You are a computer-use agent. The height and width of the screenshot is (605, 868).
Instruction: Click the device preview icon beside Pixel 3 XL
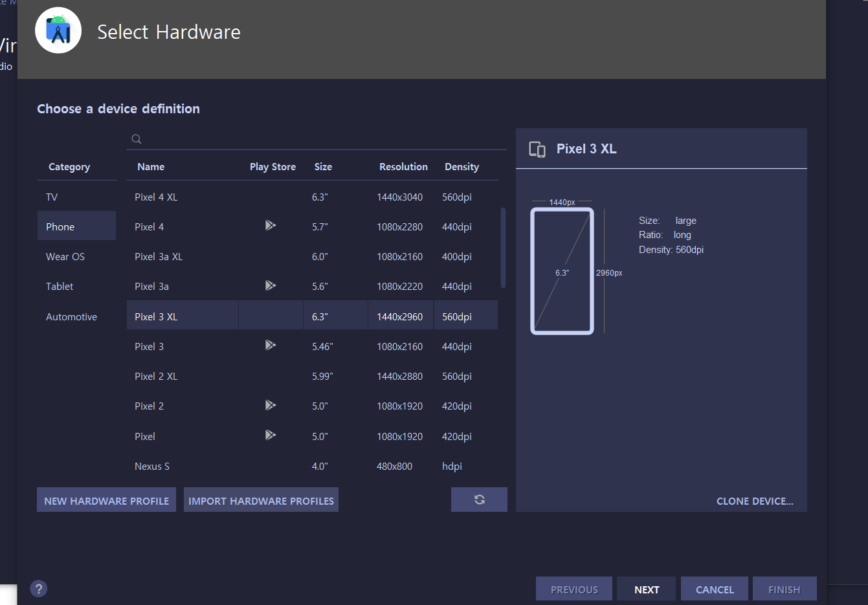click(536, 148)
